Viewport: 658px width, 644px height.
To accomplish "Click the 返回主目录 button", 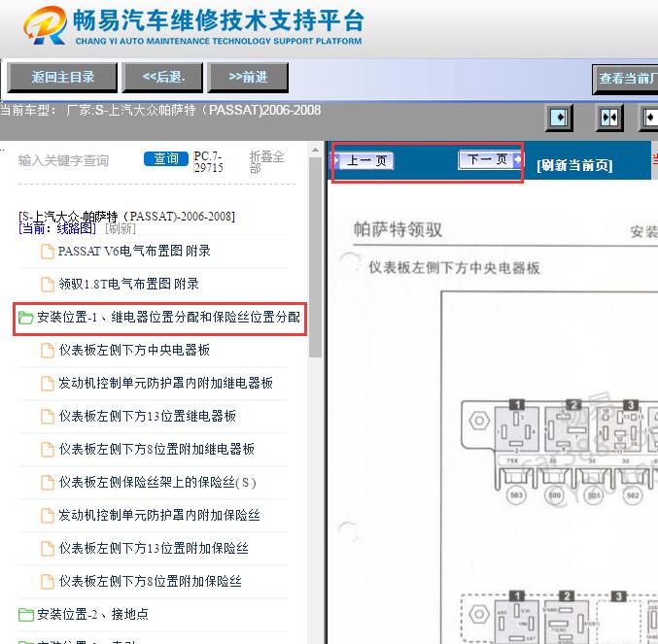I will tap(62, 78).
